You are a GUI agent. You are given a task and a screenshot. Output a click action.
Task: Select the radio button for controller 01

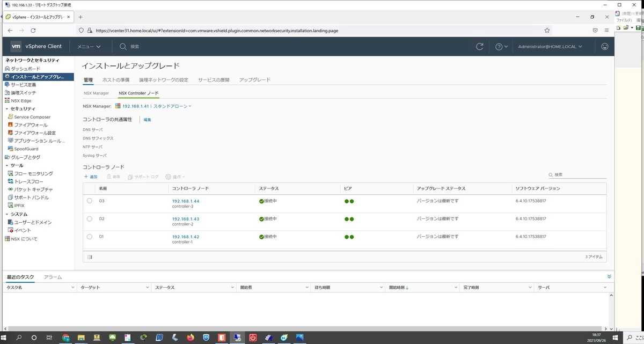click(x=90, y=237)
